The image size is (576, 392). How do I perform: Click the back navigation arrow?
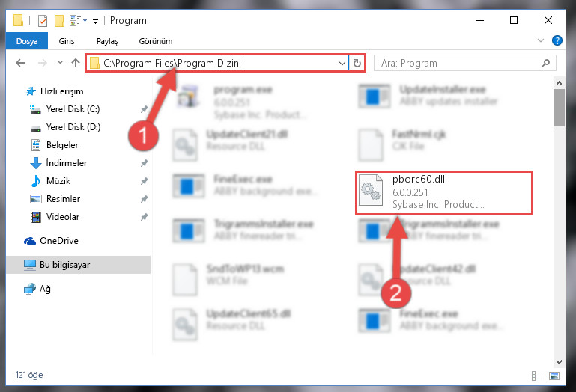coord(20,63)
